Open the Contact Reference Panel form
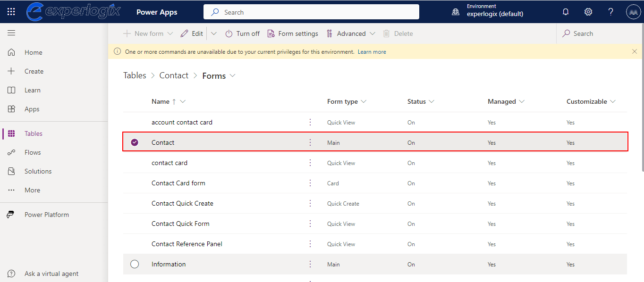644x282 pixels. [186, 244]
